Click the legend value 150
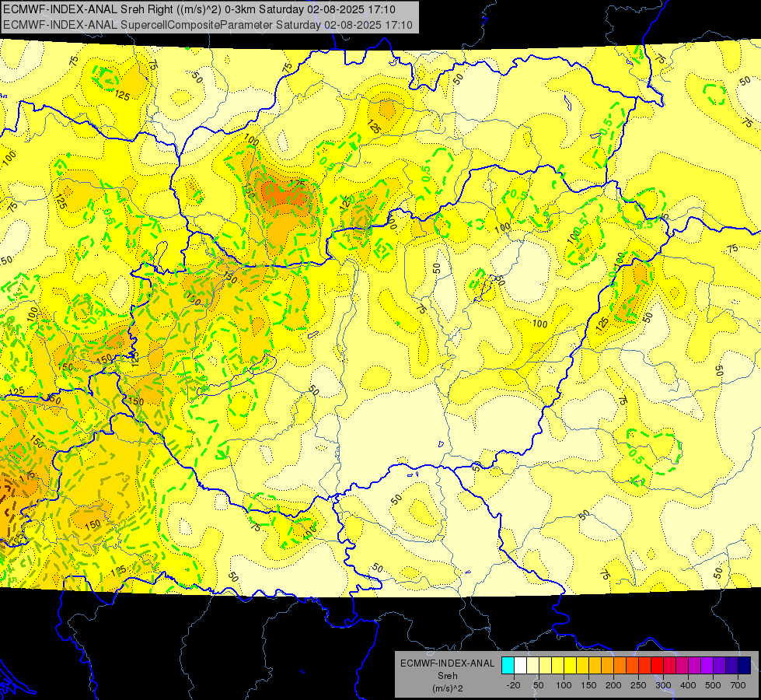Viewport: 761px width, 700px height. (588, 685)
